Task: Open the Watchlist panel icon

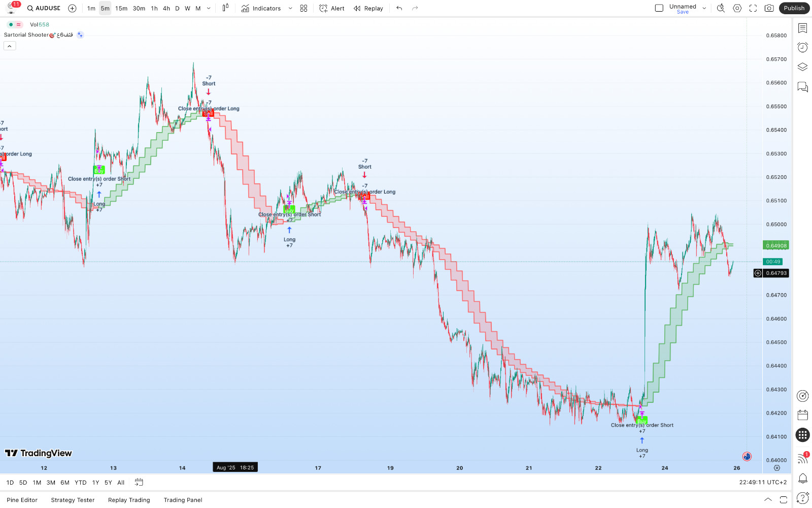Action: pyautogui.click(x=802, y=28)
